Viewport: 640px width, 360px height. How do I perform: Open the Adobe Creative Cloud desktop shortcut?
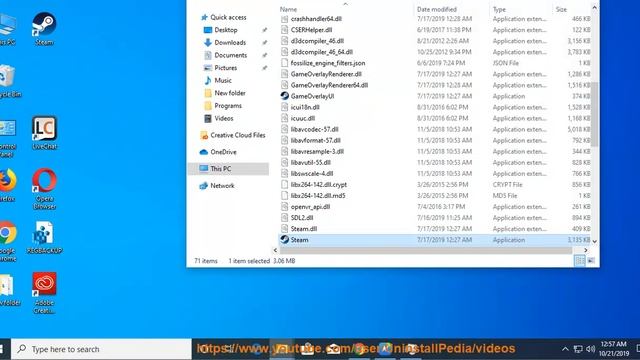click(44, 293)
